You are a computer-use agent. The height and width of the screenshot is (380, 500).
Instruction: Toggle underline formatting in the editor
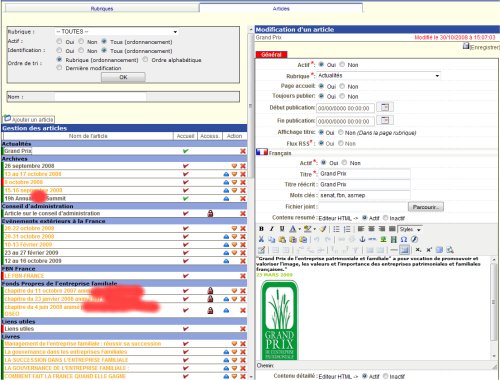click(x=282, y=229)
